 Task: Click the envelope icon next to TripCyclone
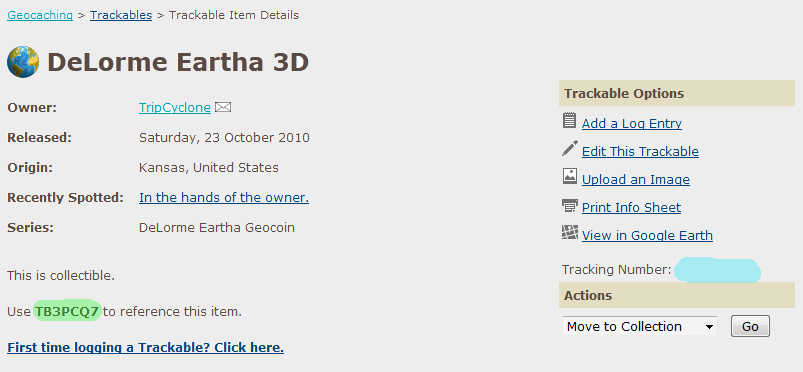tap(223, 108)
